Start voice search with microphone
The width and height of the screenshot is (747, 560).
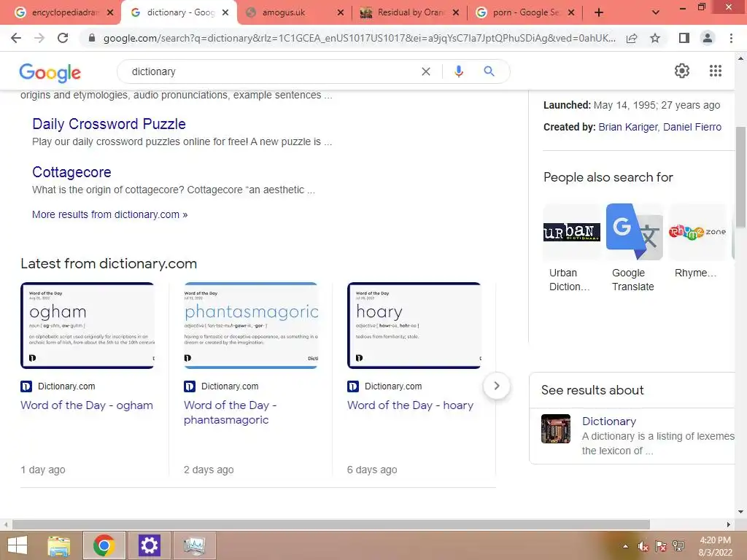click(458, 71)
